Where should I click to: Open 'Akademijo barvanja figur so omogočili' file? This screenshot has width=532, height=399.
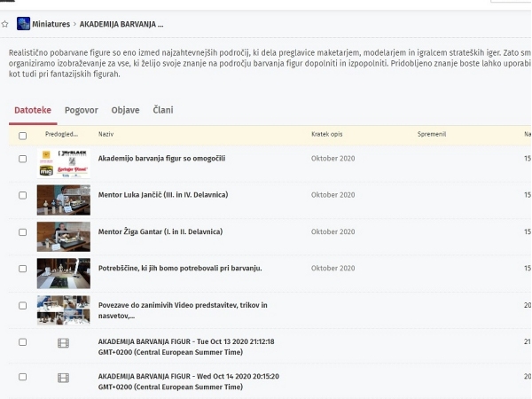161,159
